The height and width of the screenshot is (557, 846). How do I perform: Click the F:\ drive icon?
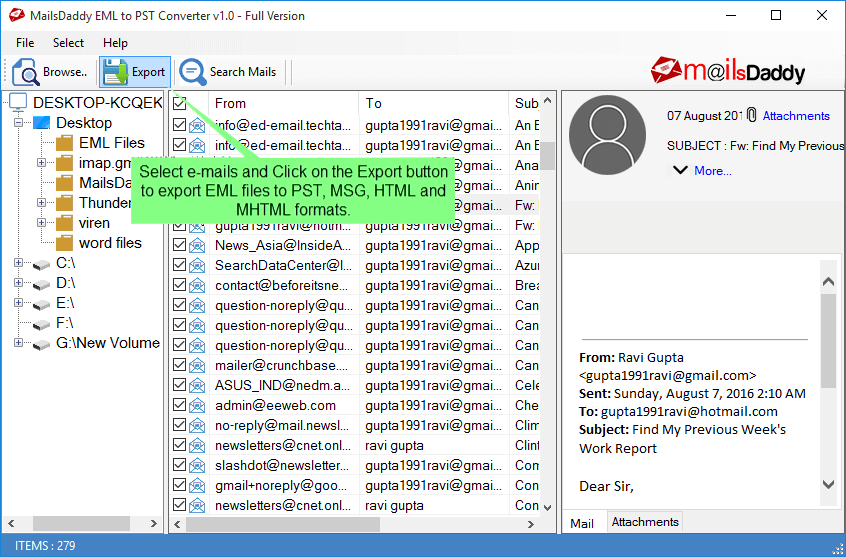click(x=42, y=324)
